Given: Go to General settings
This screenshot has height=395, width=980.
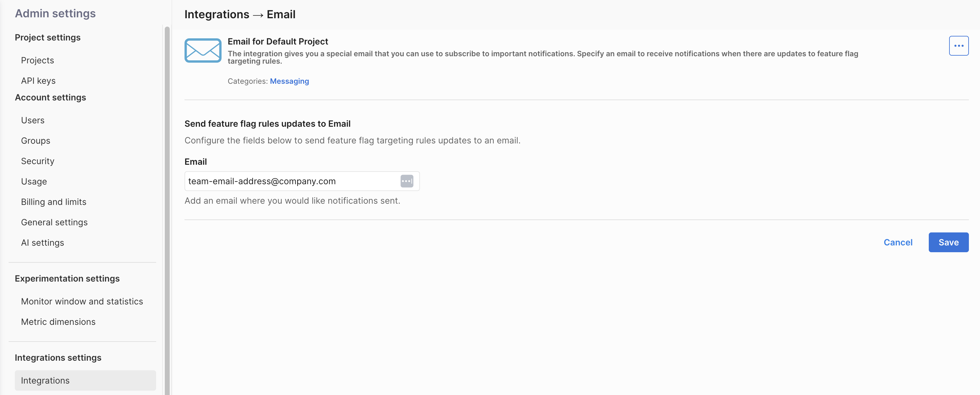Looking at the screenshot, I should pos(54,223).
